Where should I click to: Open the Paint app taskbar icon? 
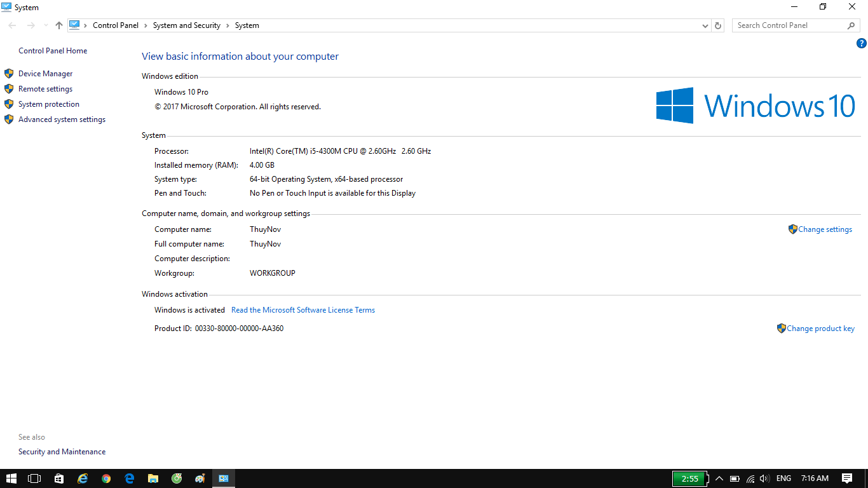[x=200, y=478]
